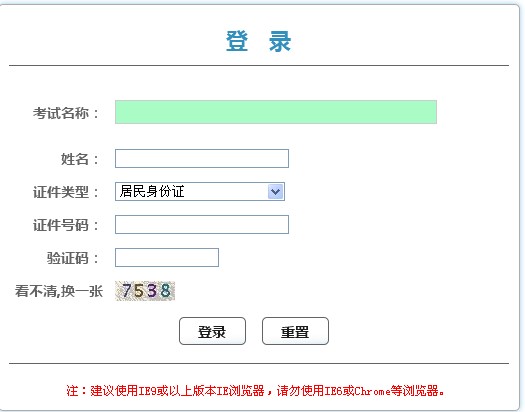
Task: Click the 验证码 captcha code input box
Action: (x=167, y=257)
